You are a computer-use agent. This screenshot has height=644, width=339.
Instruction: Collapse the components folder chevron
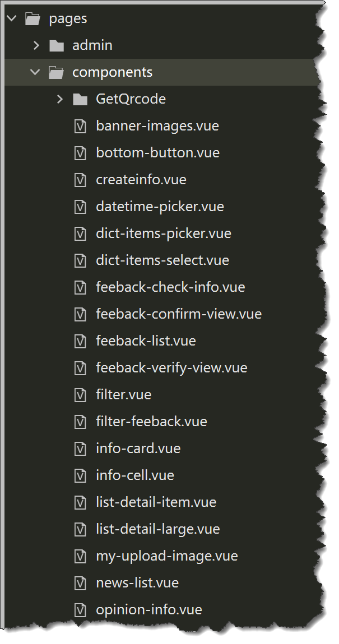pos(35,72)
